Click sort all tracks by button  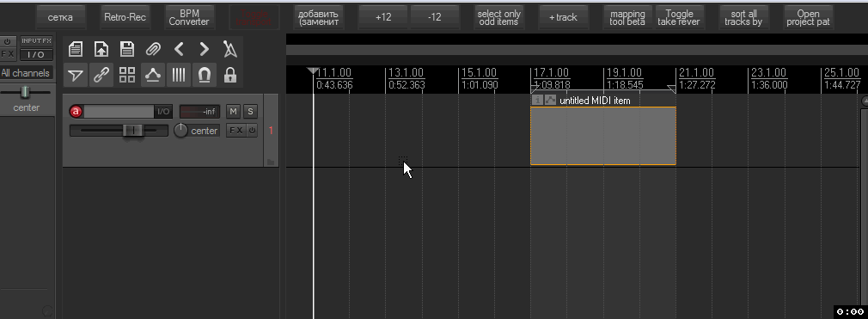coord(743,17)
